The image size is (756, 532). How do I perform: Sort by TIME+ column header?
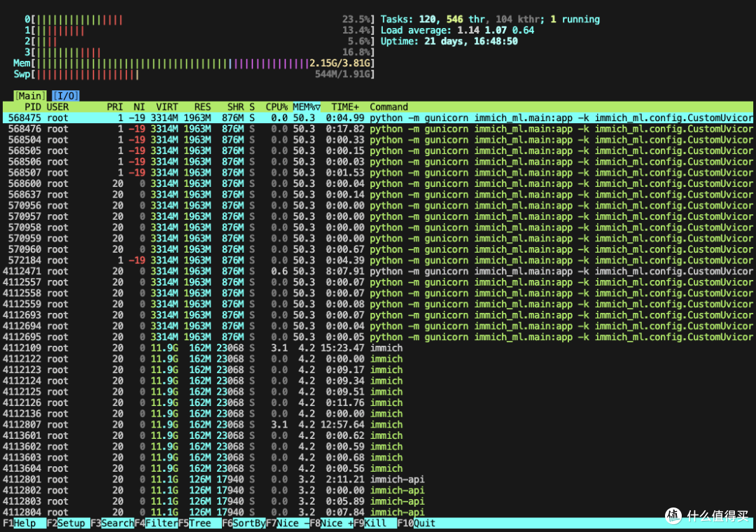[344, 106]
